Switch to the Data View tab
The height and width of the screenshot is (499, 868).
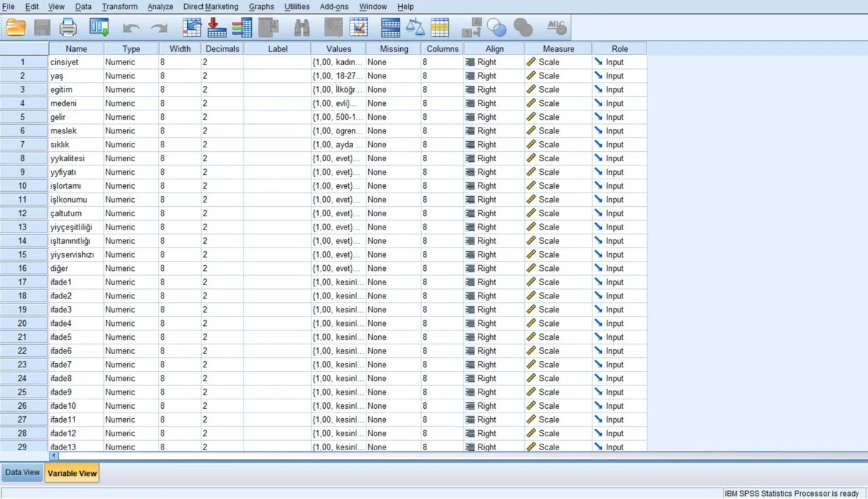23,473
